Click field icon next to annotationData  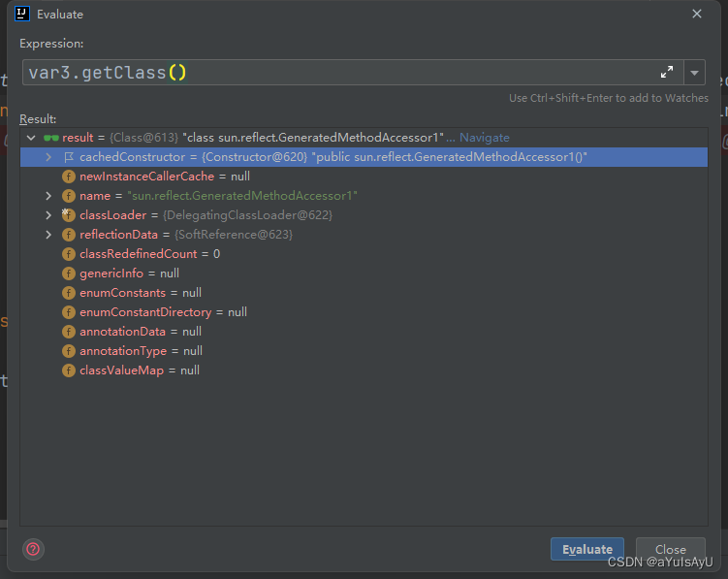point(69,332)
